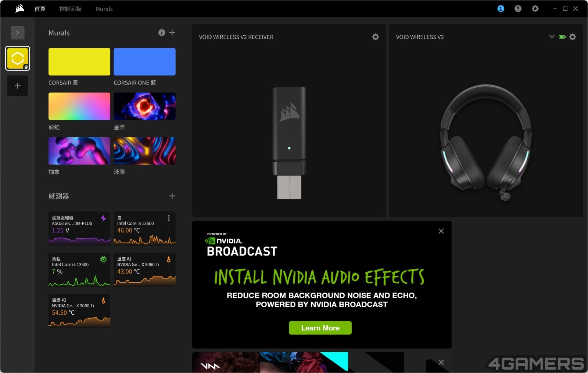Open the three-dot menu on 包 sensor
The width and height of the screenshot is (588, 373).
(169, 218)
